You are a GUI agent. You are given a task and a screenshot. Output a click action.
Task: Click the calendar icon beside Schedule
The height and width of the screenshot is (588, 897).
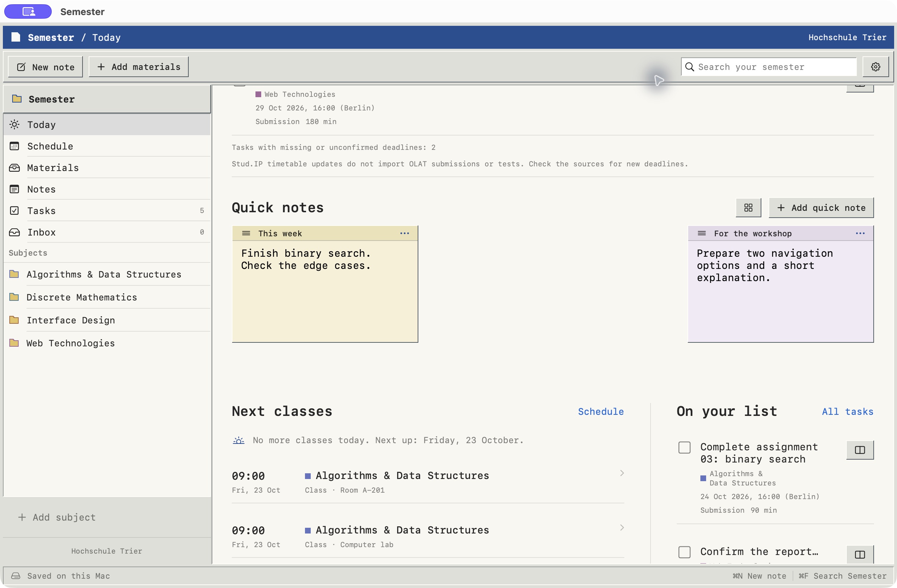[14, 146]
